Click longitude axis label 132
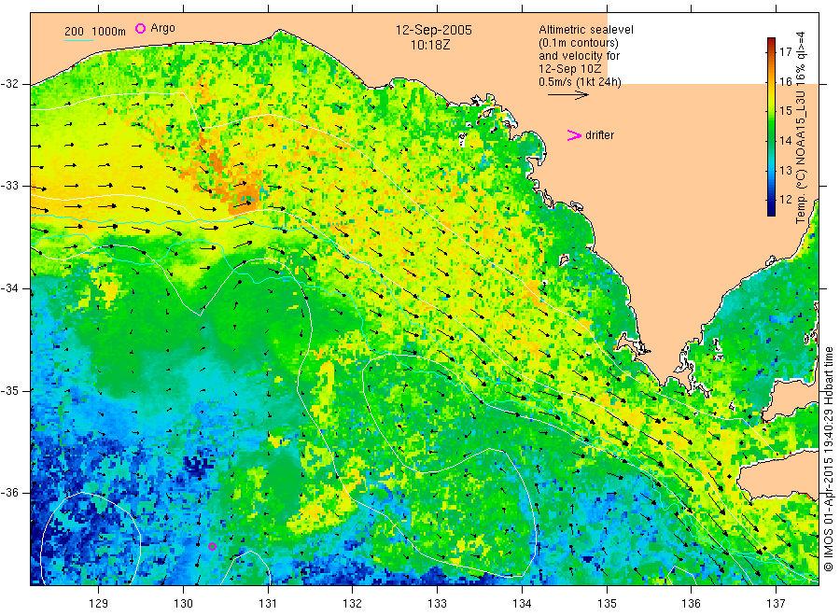840x616 pixels. pyautogui.click(x=353, y=604)
